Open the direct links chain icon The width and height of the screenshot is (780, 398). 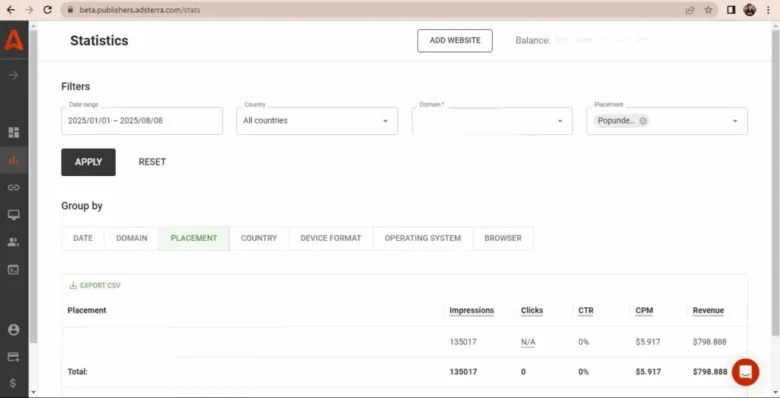tap(14, 188)
